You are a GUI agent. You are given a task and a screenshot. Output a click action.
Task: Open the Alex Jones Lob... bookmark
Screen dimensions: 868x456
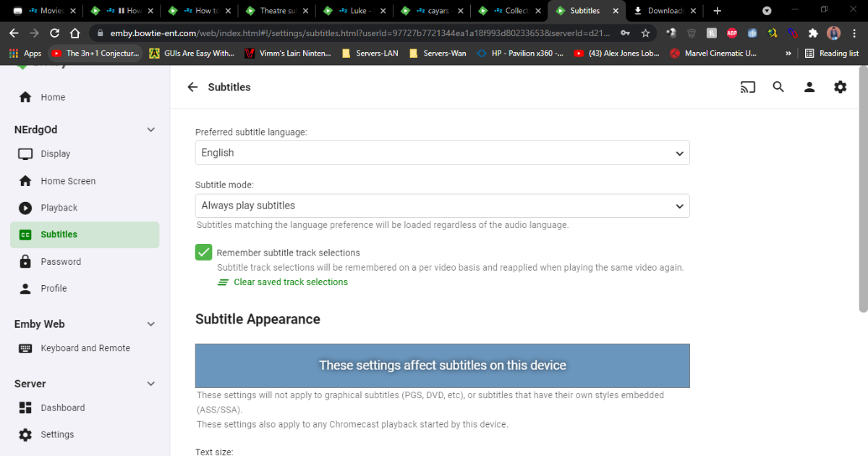coord(617,54)
